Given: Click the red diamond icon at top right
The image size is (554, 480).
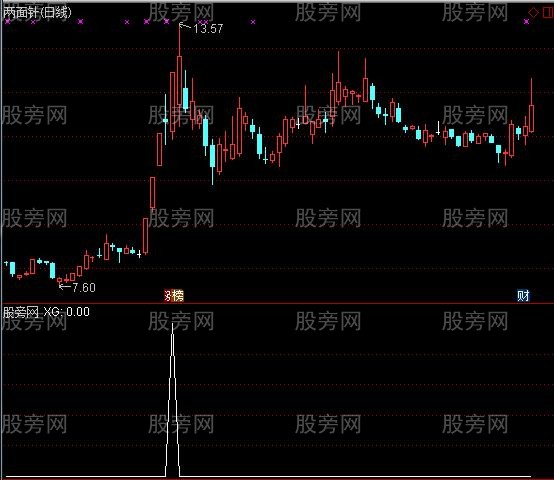Looking at the screenshot, I should 533,12.
